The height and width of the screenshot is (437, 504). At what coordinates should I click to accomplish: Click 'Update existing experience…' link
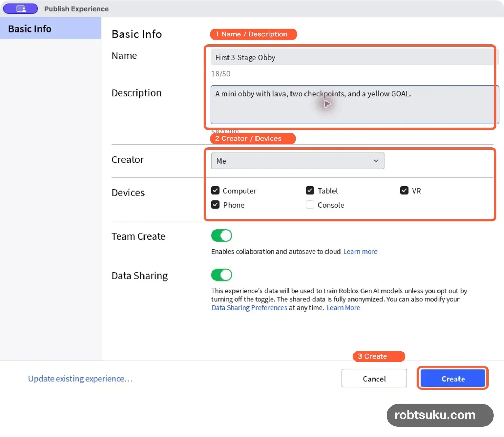pyautogui.click(x=80, y=379)
